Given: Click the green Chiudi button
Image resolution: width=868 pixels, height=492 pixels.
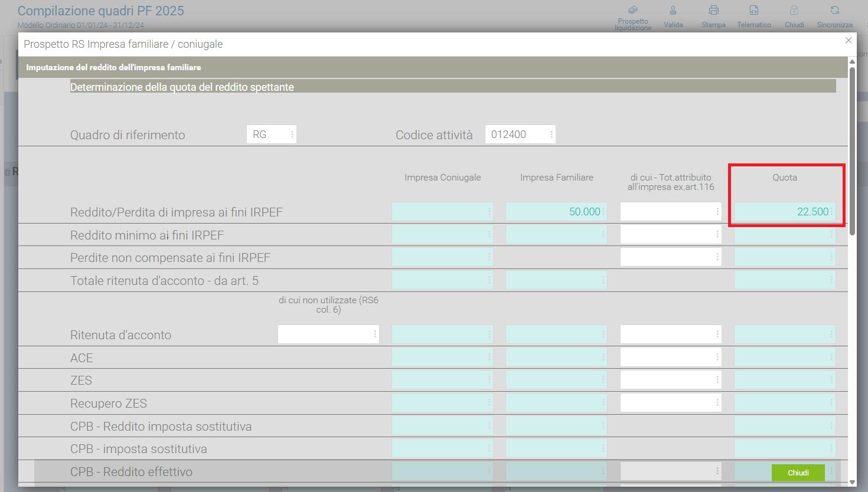Looking at the screenshot, I should tap(798, 473).
